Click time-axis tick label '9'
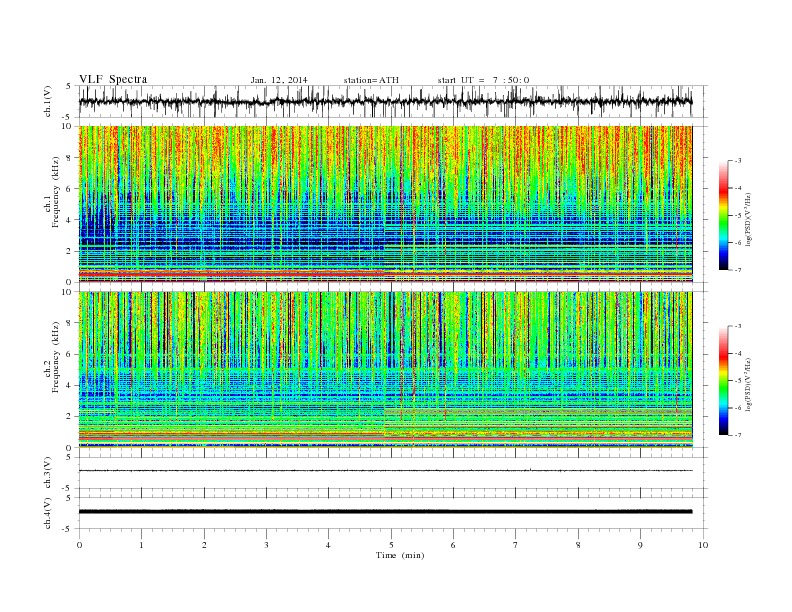 click(640, 545)
